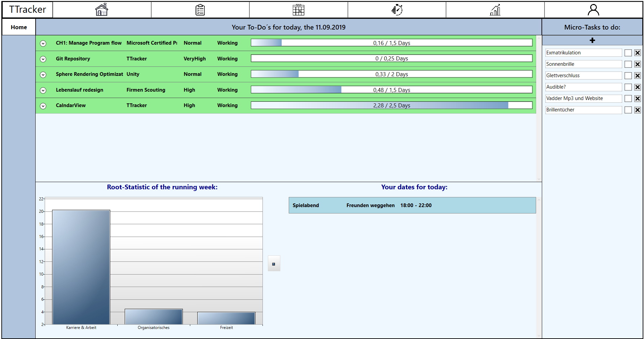Expand the CH1: Manage Program flow task
This screenshot has width=644, height=339.
click(43, 43)
